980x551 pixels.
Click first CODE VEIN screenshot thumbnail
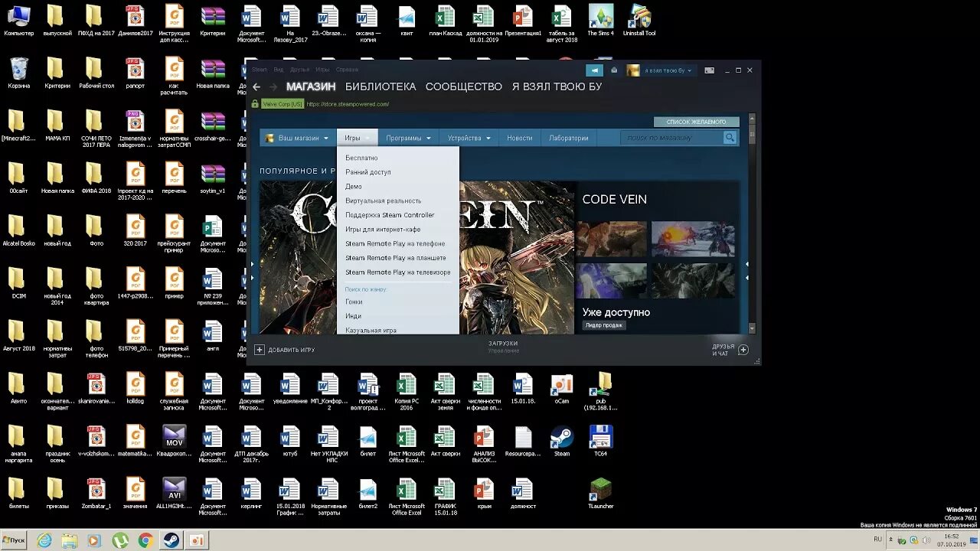(x=612, y=239)
